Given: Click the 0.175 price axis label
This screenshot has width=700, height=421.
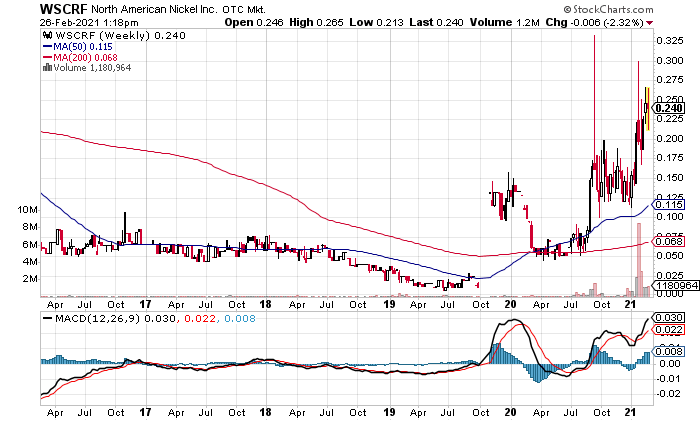Looking at the screenshot, I should 670,158.
